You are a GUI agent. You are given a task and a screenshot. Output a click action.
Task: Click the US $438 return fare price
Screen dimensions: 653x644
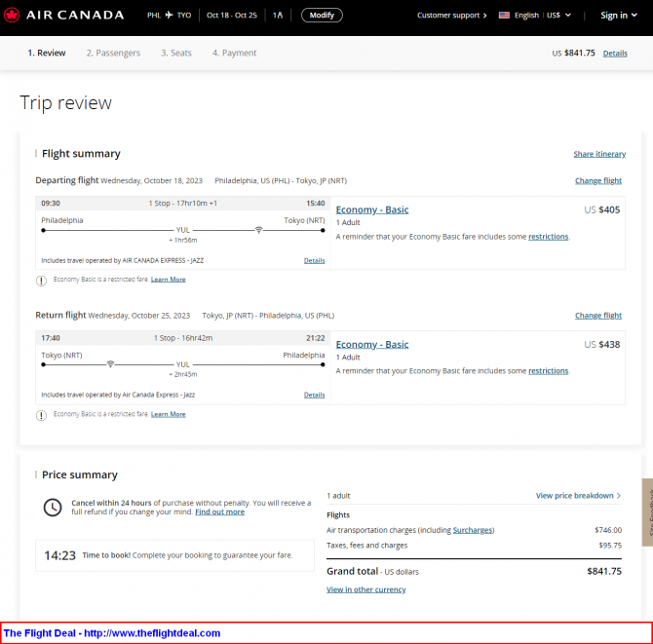click(x=601, y=345)
